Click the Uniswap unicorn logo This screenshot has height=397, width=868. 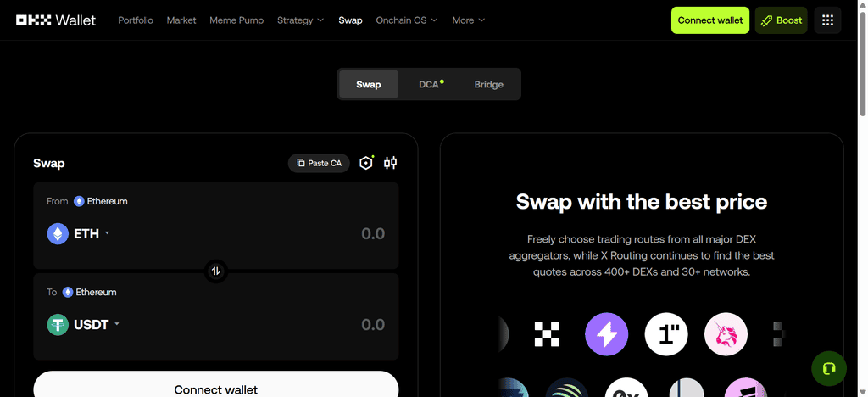tap(726, 334)
